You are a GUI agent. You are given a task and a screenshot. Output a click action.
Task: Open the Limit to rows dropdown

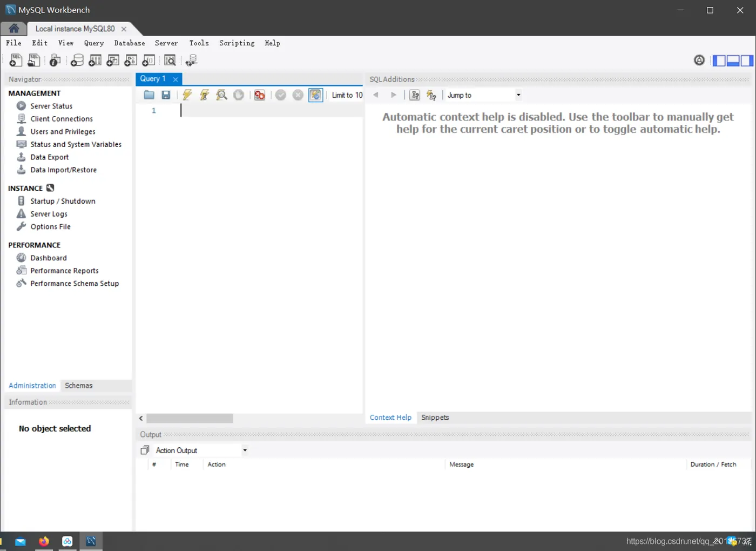pyautogui.click(x=347, y=95)
